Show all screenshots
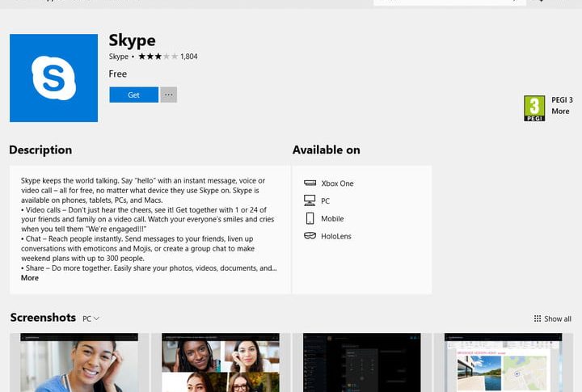 point(557,318)
